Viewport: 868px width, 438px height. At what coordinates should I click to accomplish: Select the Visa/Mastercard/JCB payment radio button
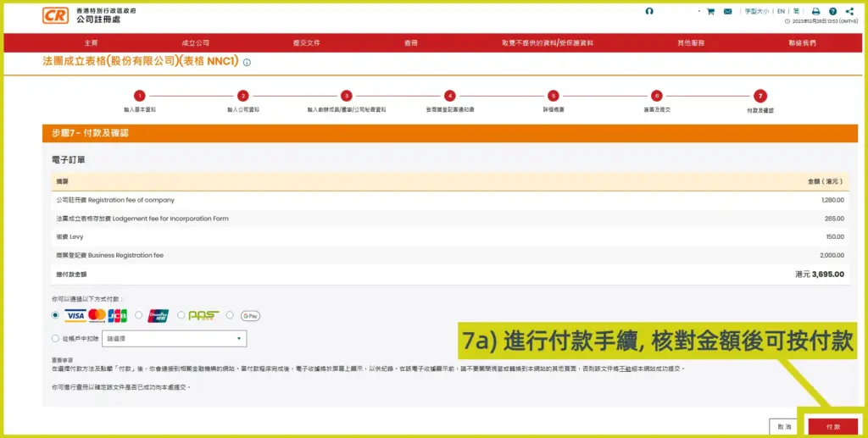point(56,315)
